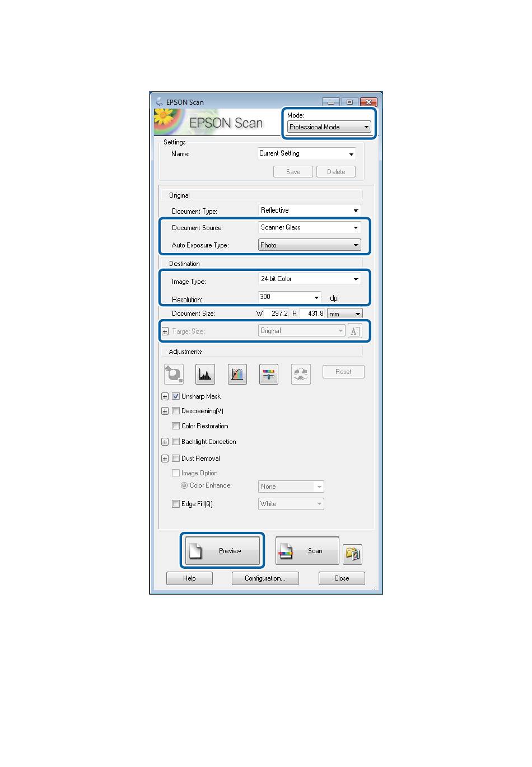Expand the Backlight Correction options
The width and height of the screenshot is (532, 767).
[x=165, y=442]
